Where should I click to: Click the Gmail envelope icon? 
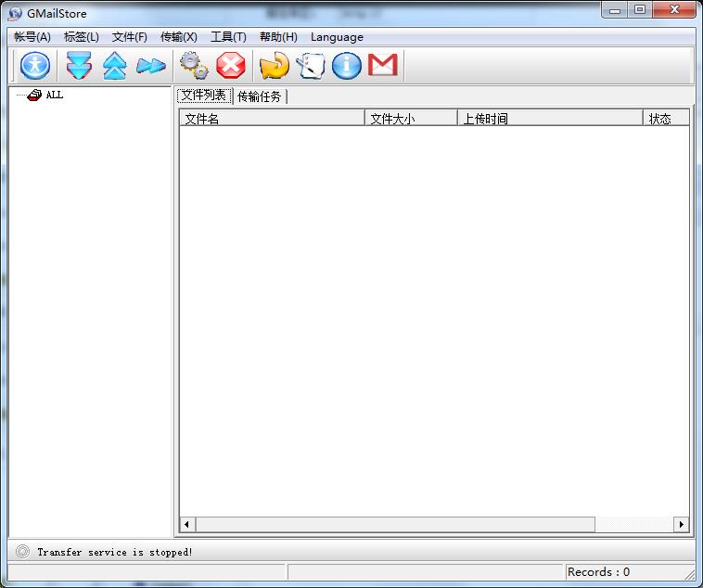pyautogui.click(x=382, y=65)
